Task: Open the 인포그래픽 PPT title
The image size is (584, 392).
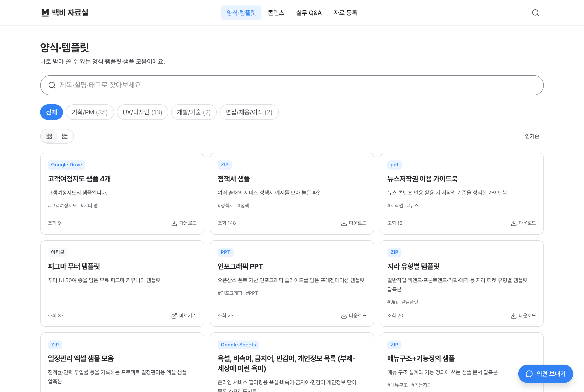Action: pyautogui.click(x=240, y=266)
